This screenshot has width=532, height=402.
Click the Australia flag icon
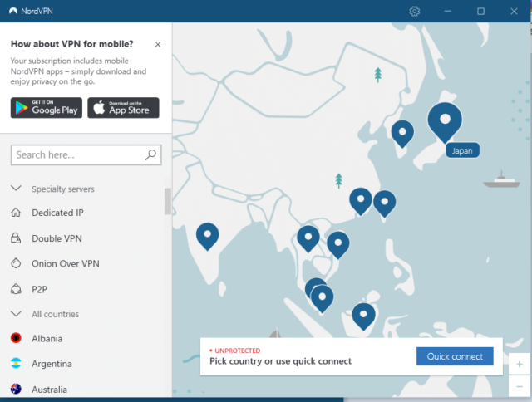[16, 388]
